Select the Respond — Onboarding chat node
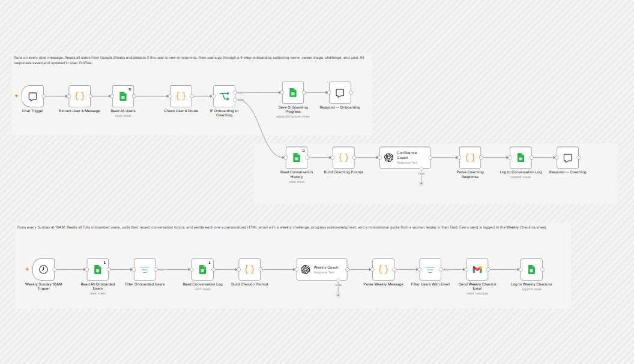This screenshot has height=364, width=634. (x=340, y=92)
